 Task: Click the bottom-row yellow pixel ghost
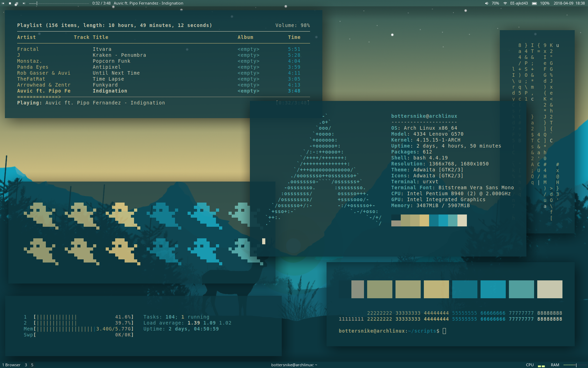[122, 252]
